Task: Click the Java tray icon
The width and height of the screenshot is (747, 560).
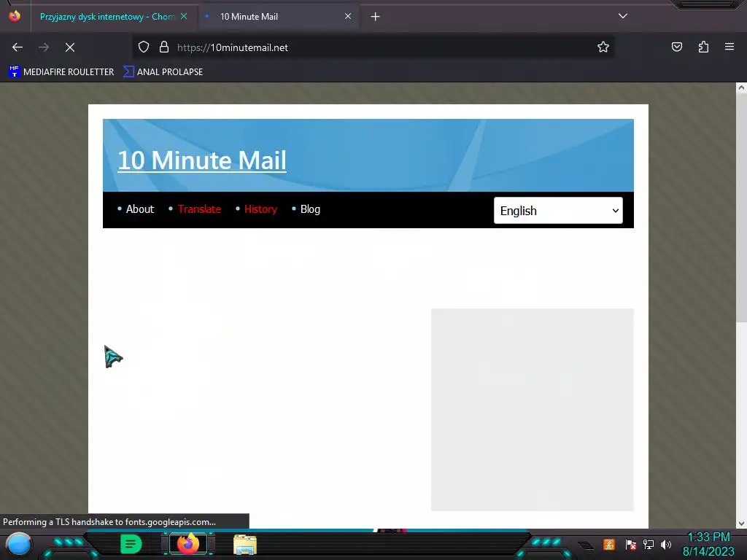Action: point(609,544)
